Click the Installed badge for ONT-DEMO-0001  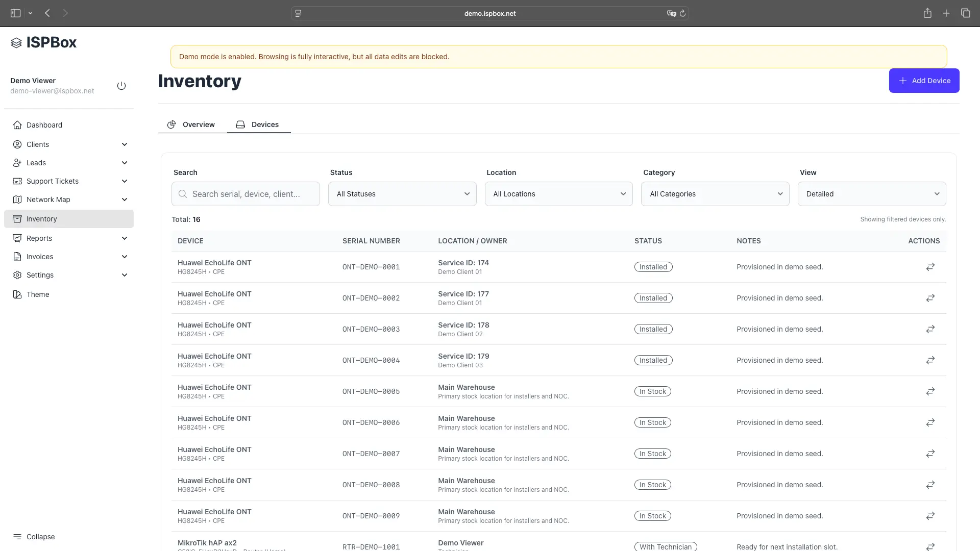click(653, 267)
